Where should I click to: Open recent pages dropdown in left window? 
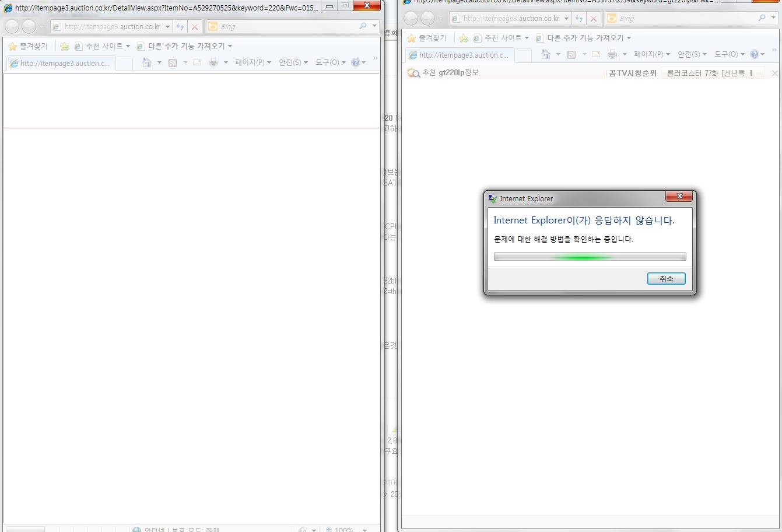(41, 27)
